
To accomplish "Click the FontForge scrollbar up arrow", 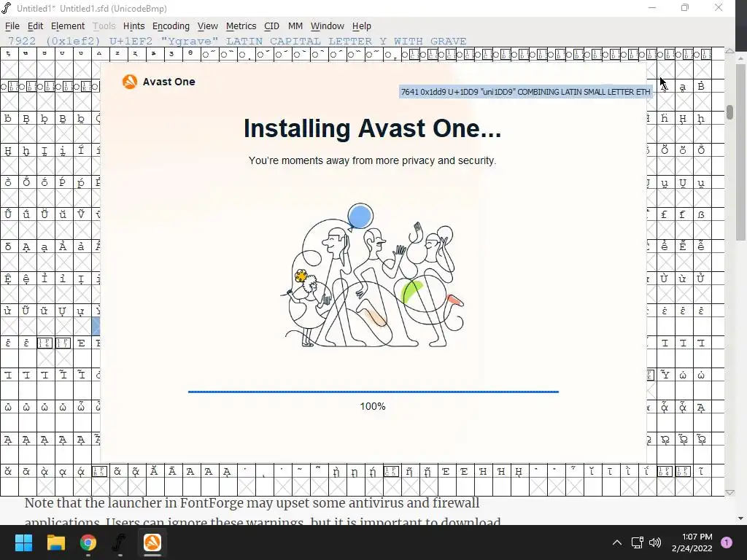I will (x=729, y=52).
